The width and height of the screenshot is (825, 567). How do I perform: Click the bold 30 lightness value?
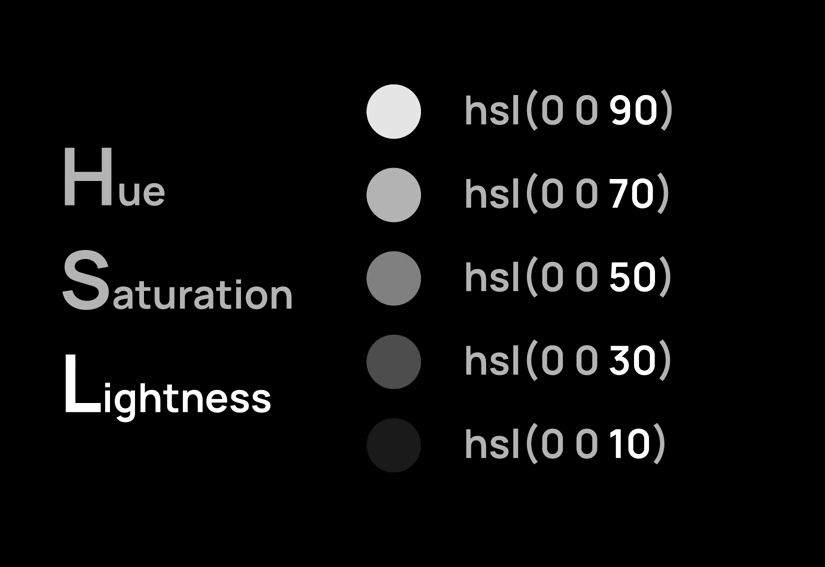[x=632, y=361]
